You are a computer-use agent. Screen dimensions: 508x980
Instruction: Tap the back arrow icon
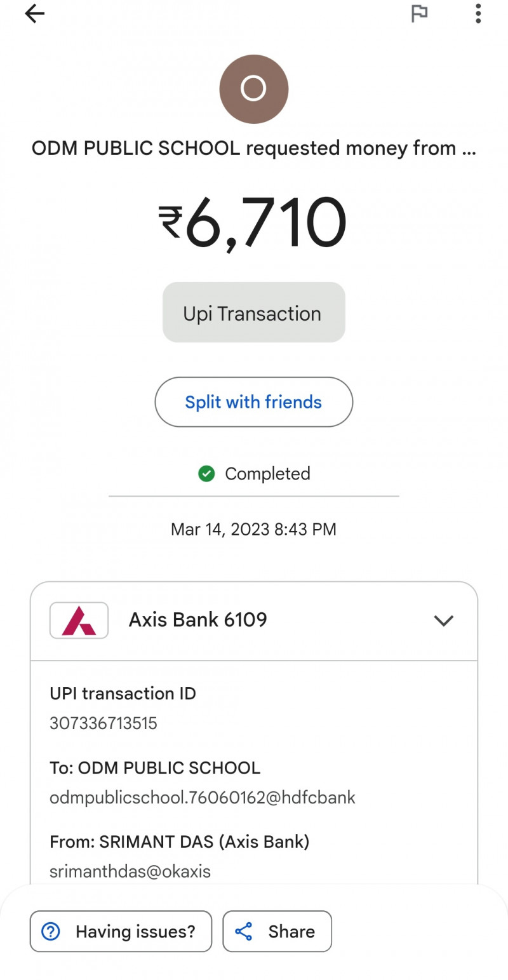click(35, 14)
